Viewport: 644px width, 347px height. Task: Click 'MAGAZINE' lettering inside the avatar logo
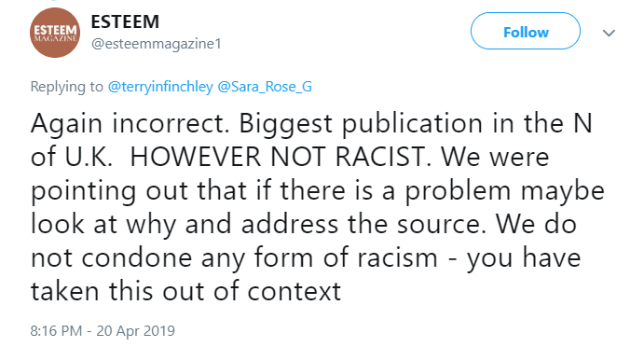click(x=55, y=38)
